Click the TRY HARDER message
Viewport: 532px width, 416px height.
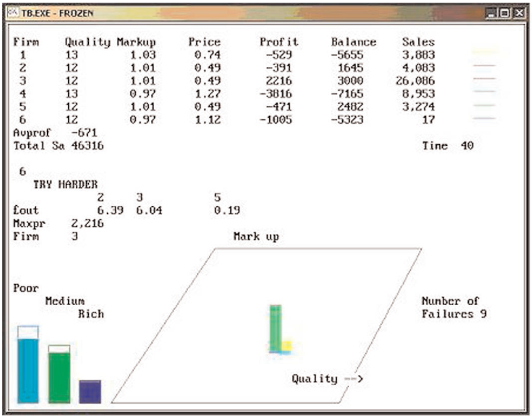pyautogui.click(x=65, y=184)
